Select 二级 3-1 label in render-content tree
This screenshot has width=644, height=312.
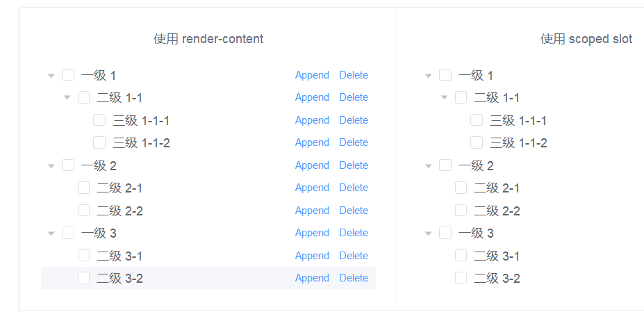[x=119, y=256]
